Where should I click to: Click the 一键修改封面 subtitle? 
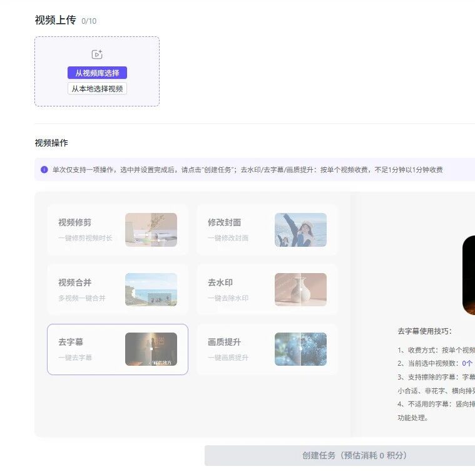tap(228, 238)
